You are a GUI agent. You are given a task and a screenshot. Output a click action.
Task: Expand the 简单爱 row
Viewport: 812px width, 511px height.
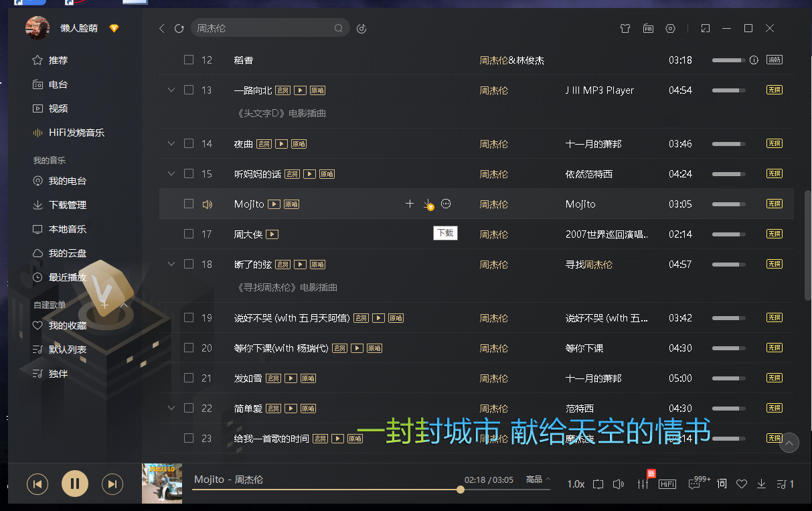point(171,408)
